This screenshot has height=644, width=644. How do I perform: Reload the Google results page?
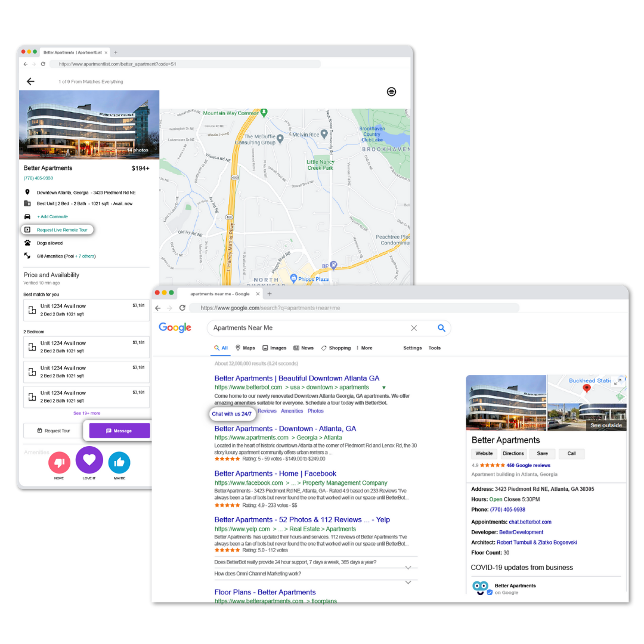coord(182,308)
